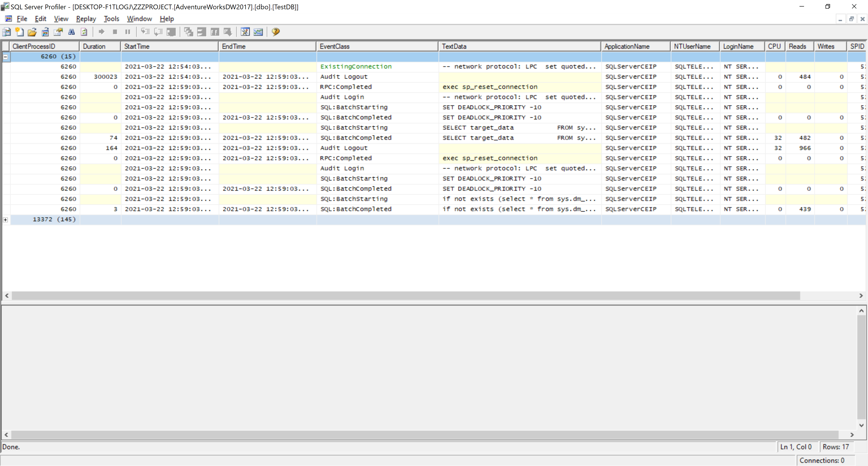Open a trace file via folder icon

tap(32, 32)
